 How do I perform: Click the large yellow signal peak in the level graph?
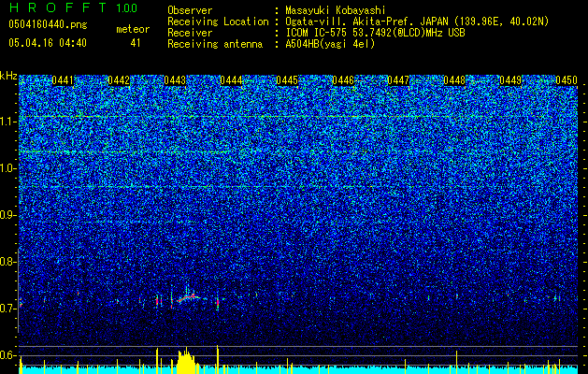pos(186,361)
